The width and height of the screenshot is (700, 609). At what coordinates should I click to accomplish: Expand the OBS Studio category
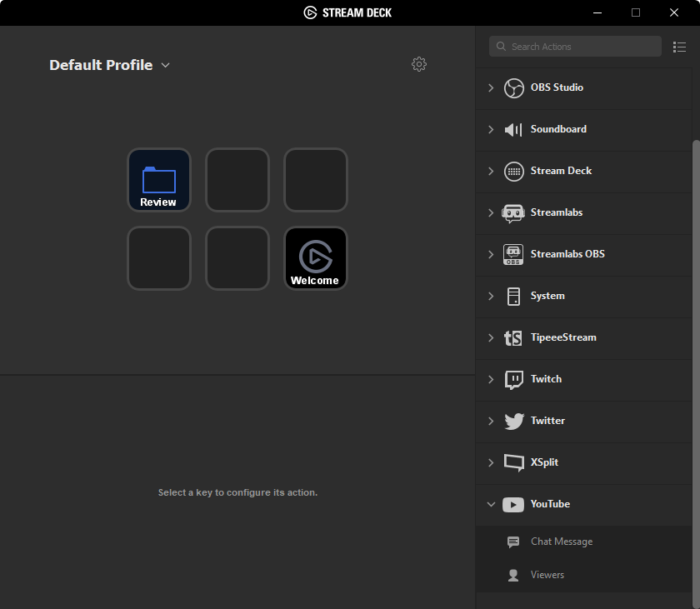point(491,87)
